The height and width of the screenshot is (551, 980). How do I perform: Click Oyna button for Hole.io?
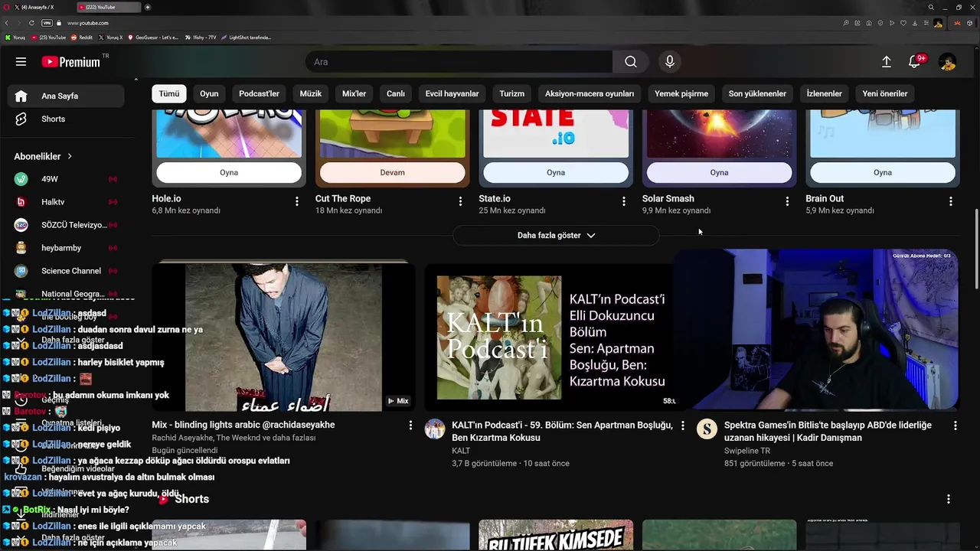(229, 173)
